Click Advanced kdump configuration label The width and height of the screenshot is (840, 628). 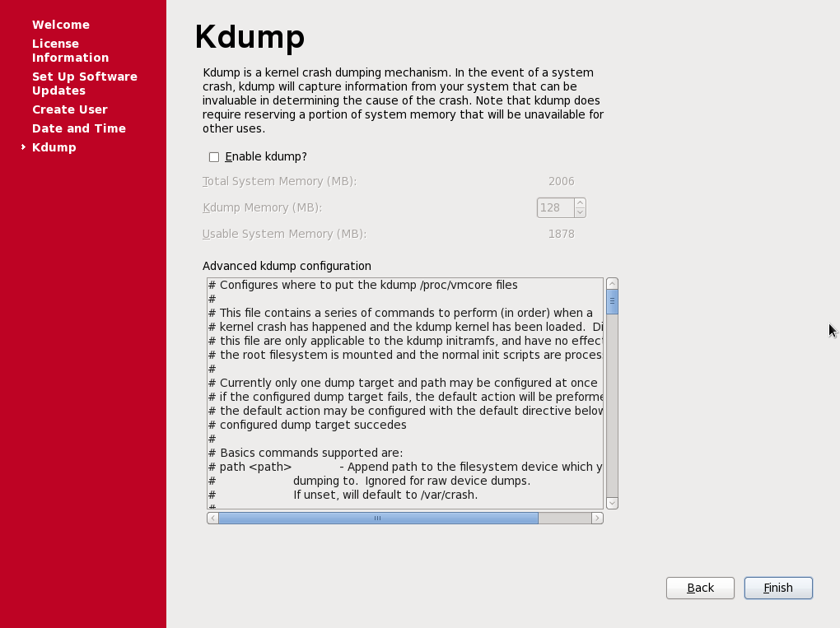287,266
